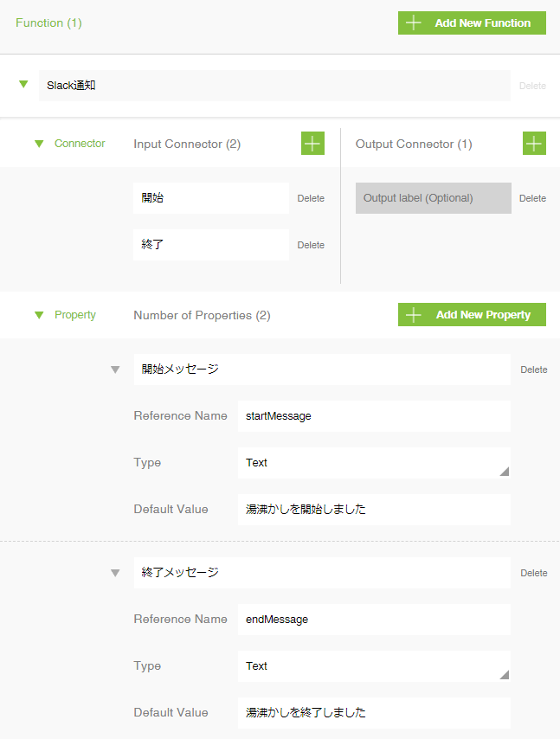Collapse the 開始メッセージ property
The width and height of the screenshot is (560, 739).
point(114,369)
